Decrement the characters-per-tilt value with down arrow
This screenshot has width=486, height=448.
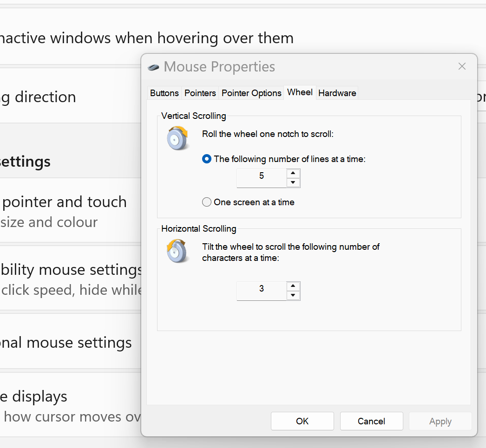[293, 295]
